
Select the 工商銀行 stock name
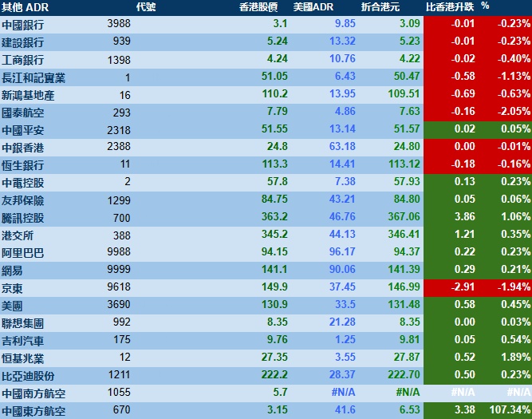tap(23, 60)
